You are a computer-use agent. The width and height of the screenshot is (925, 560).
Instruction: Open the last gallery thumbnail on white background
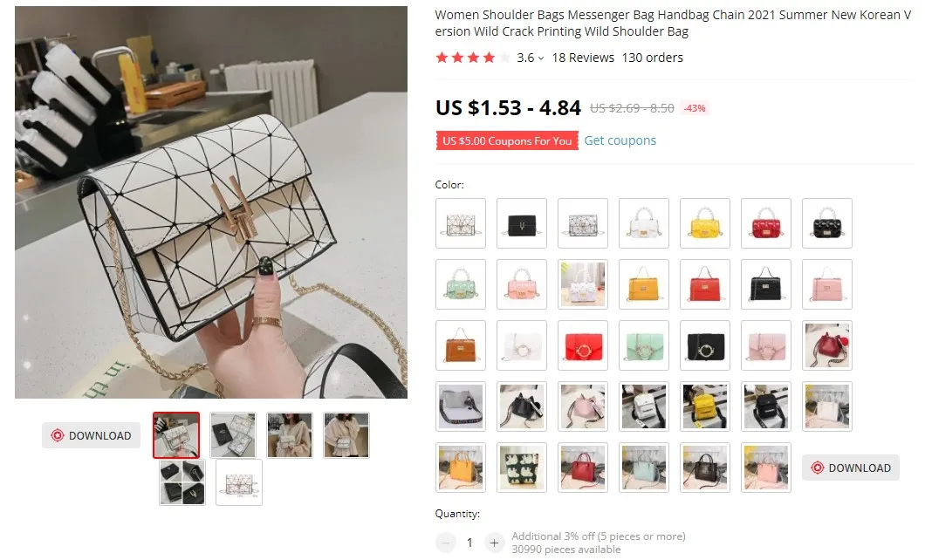click(239, 482)
